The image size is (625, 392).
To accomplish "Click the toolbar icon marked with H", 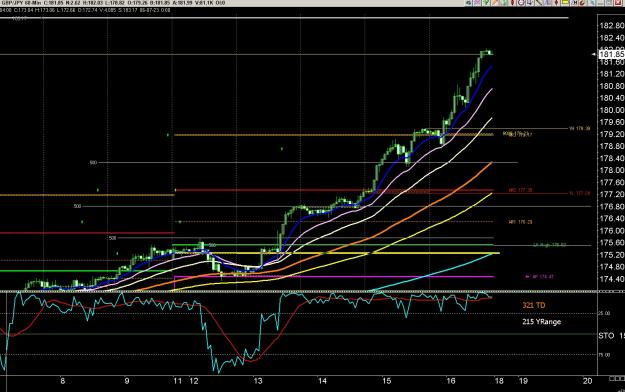I will tap(574, 2).
